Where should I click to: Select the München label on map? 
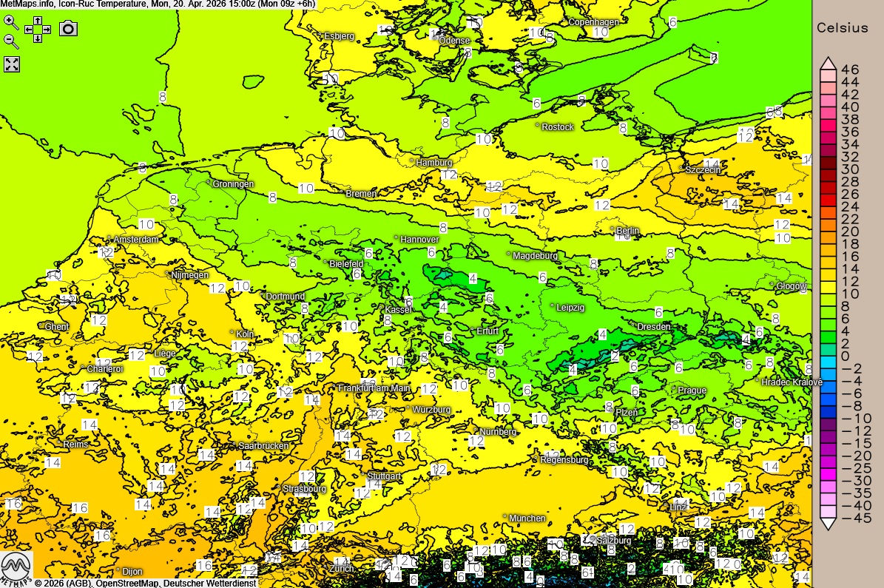coord(527,518)
